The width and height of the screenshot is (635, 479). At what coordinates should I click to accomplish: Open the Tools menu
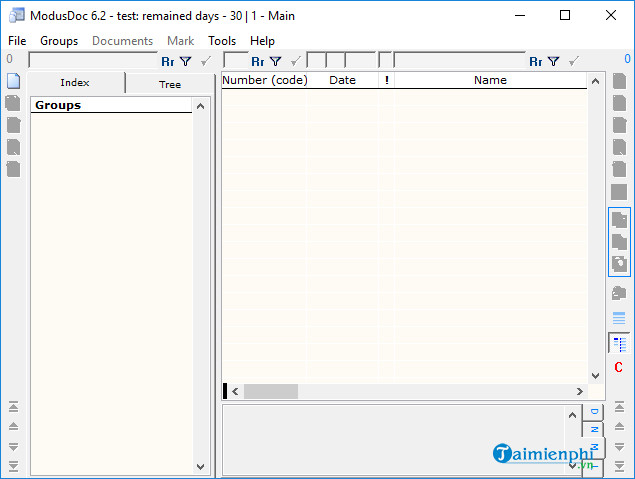[x=222, y=41]
